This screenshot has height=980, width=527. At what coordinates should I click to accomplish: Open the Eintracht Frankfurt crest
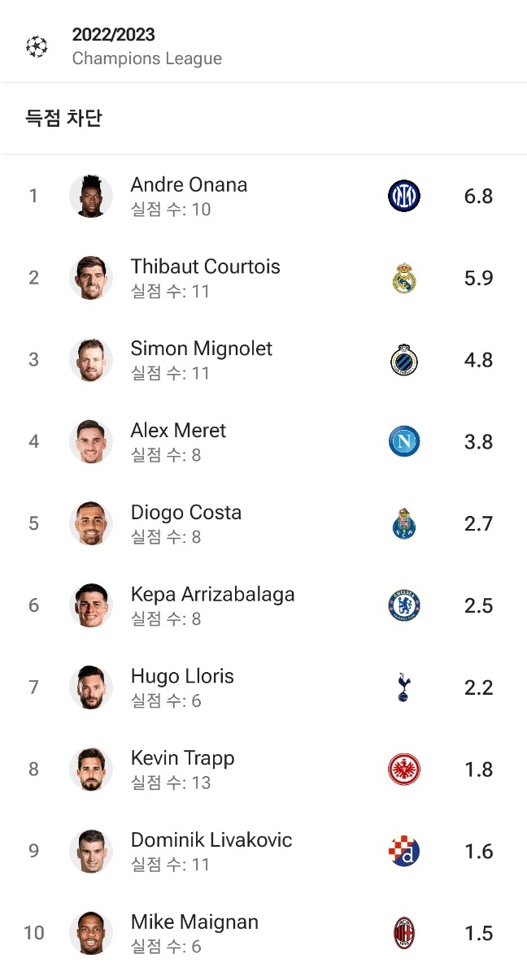[404, 770]
